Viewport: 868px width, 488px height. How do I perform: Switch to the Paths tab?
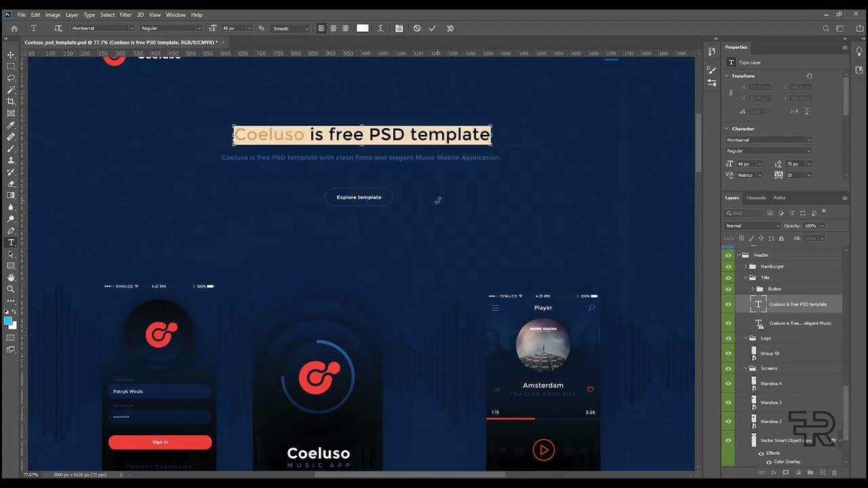coord(780,198)
